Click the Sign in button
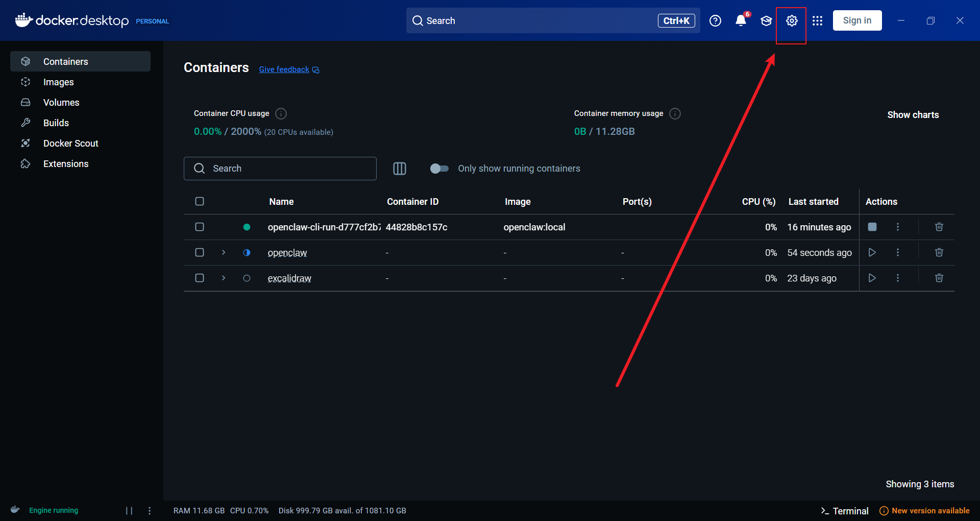The height and width of the screenshot is (521, 980). point(857,20)
